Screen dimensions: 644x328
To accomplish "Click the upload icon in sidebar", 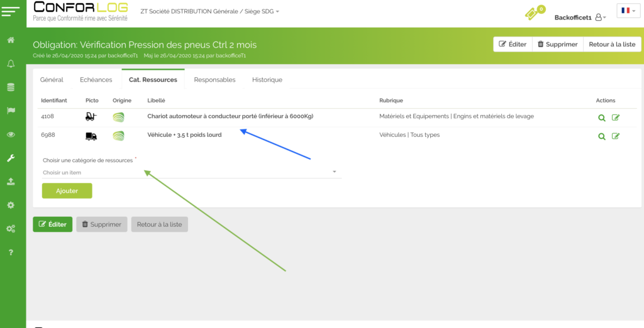I will click(11, 182).
